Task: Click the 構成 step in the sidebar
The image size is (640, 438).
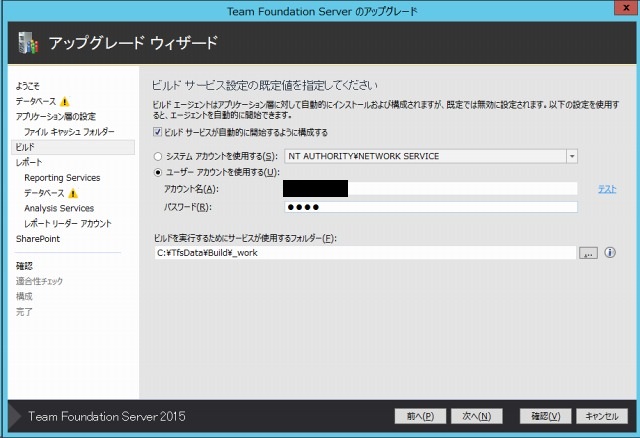Action: (24, 296)
